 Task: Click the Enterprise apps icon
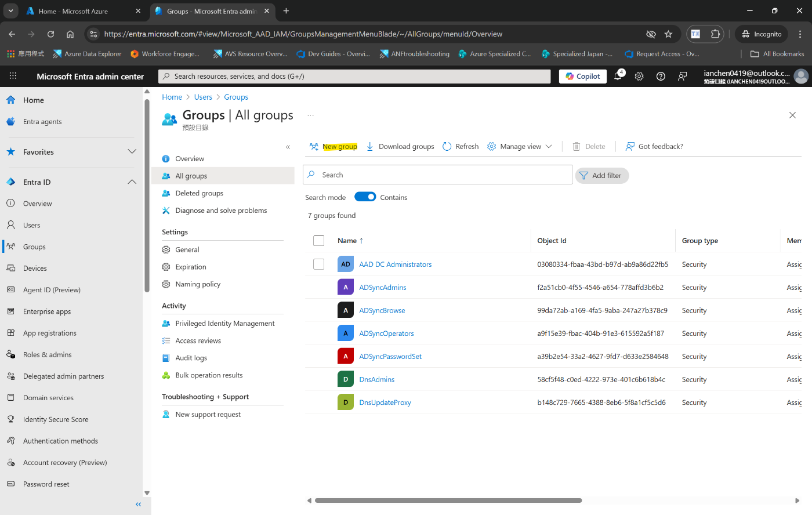pos(10,311)
